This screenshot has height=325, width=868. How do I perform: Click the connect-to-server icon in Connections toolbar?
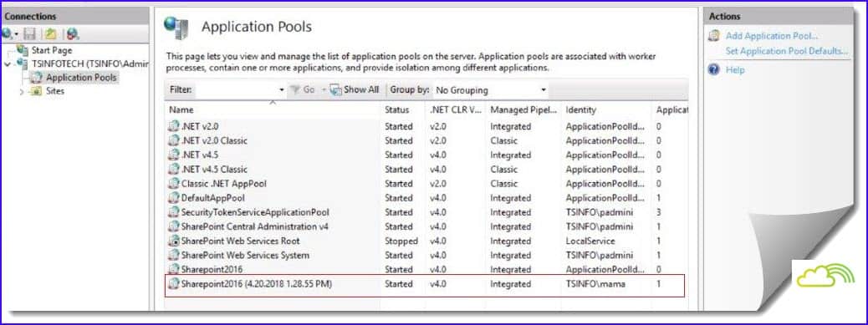(8, 34)
